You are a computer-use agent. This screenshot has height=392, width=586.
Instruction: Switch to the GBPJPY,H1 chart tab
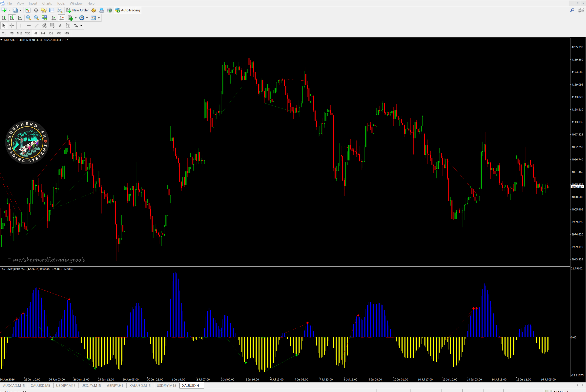point(115,386)
